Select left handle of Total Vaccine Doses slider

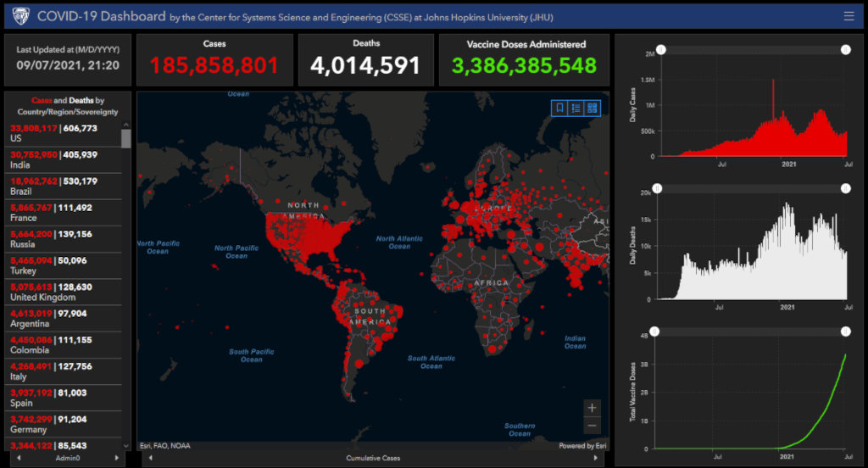[x=655, y=331]
